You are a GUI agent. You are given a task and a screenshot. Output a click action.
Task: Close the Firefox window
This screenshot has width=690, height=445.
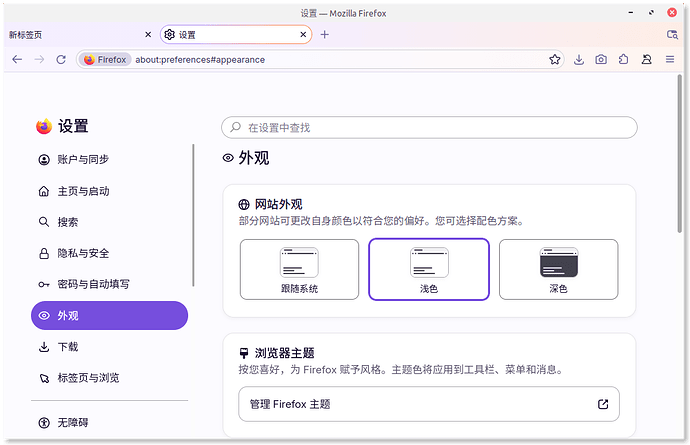[672, 13]
